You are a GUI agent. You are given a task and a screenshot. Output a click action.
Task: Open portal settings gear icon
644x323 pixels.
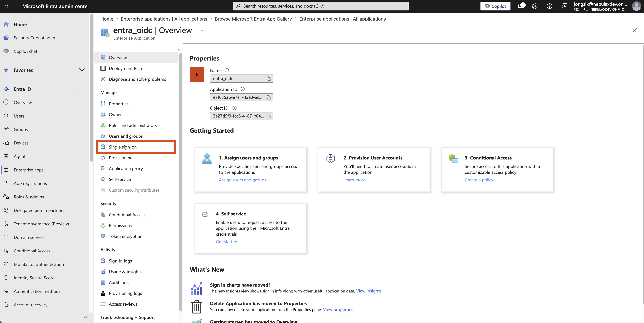click(534, 6)
